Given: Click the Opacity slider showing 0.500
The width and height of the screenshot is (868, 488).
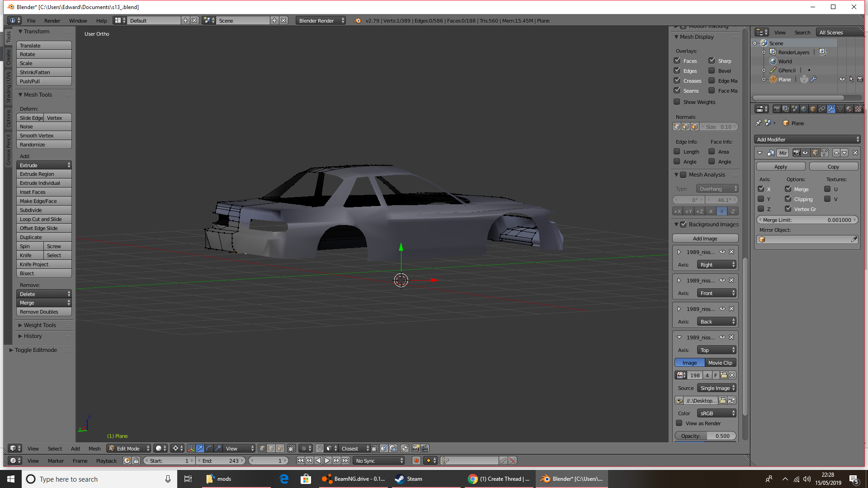Looking at the screenshot, I should [x=705, y=436].
